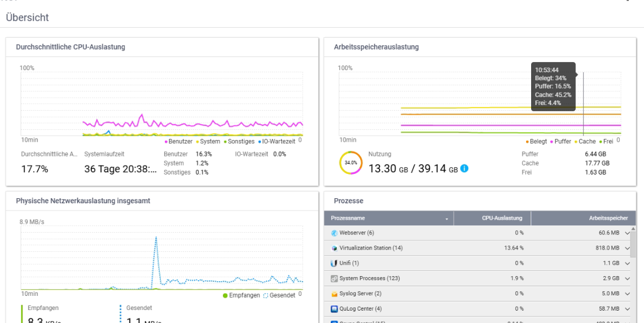
Task: Click the QuLog Center process icon
Action: point(334,309)
